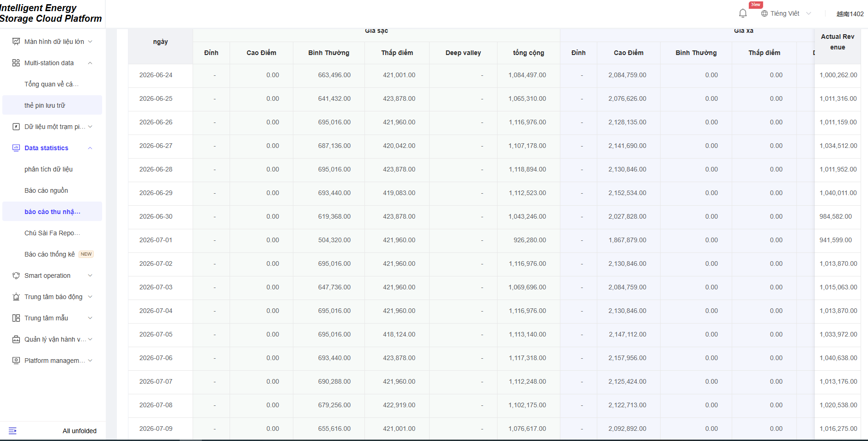Image resolution: width=868 pixels, height=441 pixels.
Task: Click the All unfolded link
Action: [79, 431]
